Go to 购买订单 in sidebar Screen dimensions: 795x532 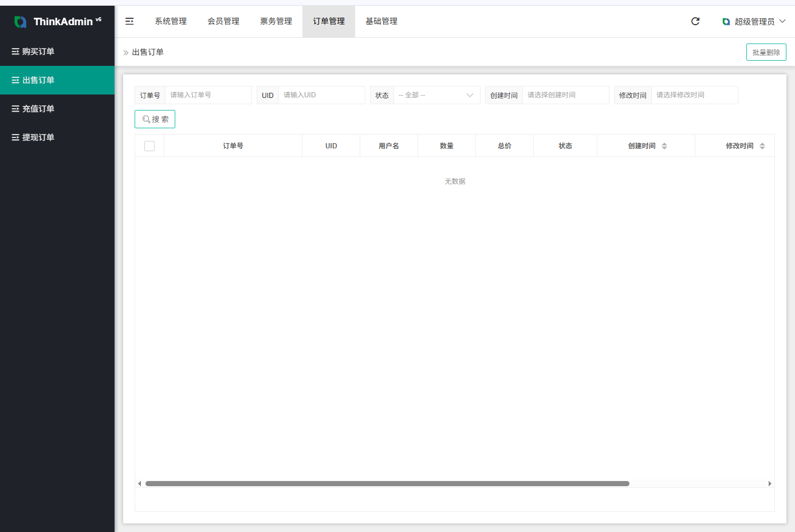[x=57, y=52]
